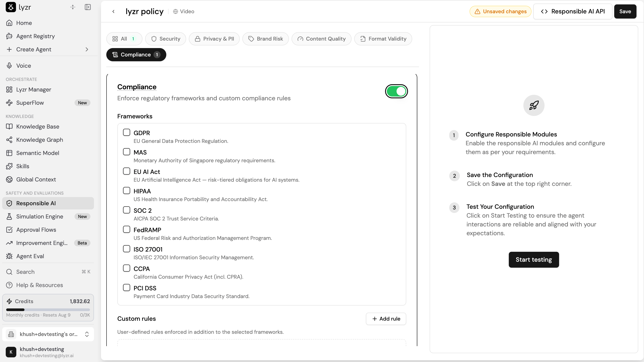Viewport: 644px width, 362px height.
Task: Click the lyzr logo icon
Action: pos(11,7)
